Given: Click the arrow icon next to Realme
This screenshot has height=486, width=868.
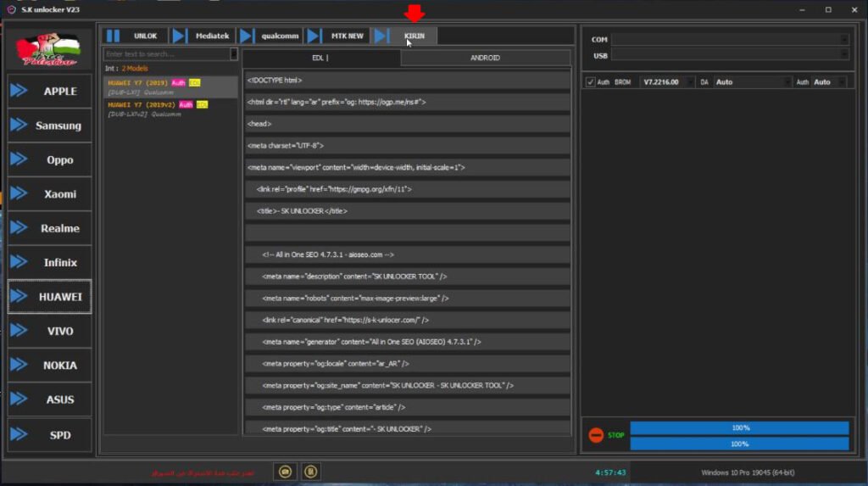Looking at the screenshot, I should click(x=19, y=228).
